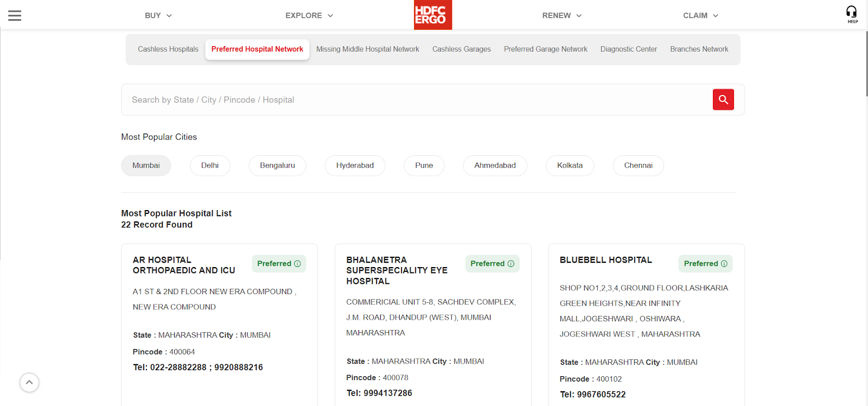Open the CLAIM dropdown menu
The width and height of the screenshot is (868, 406).
(700, 16)
